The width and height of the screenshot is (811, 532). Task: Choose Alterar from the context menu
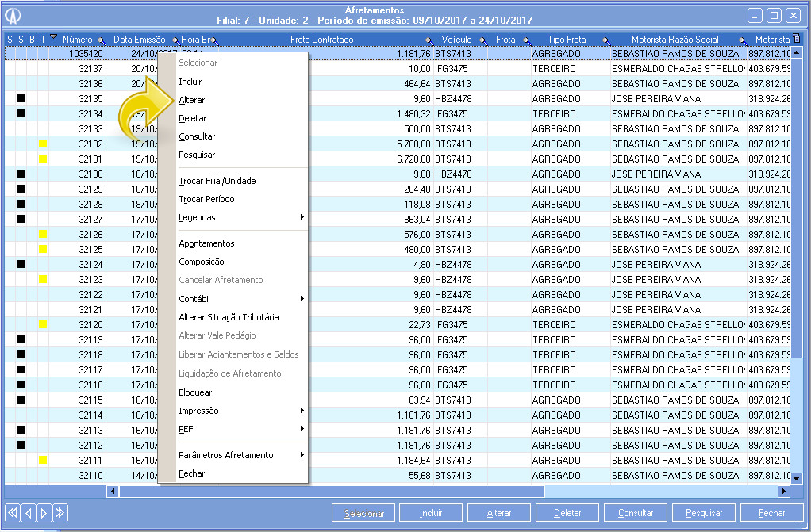192,100
